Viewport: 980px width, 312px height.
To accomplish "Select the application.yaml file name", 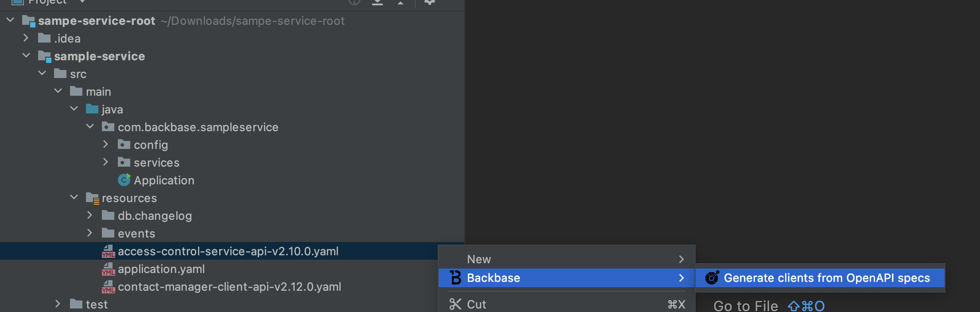I will pos(161,269).
